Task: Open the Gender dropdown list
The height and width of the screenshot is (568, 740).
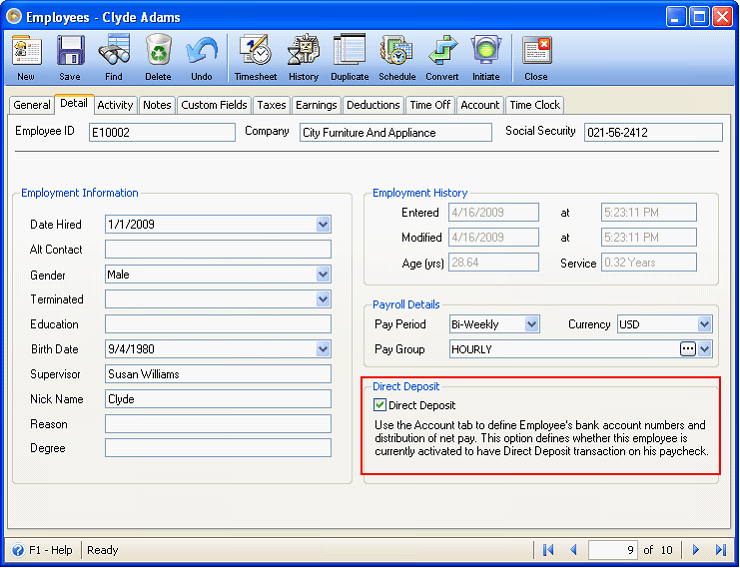Action: click(x=323, y=274)
